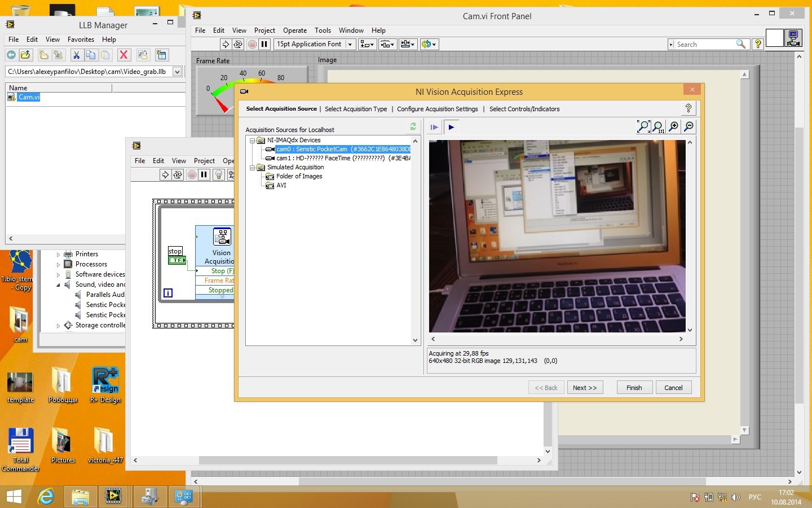Refresh the acquisition sources list
The height and width of the screenshot is (508, 812).
coord(413,127)
